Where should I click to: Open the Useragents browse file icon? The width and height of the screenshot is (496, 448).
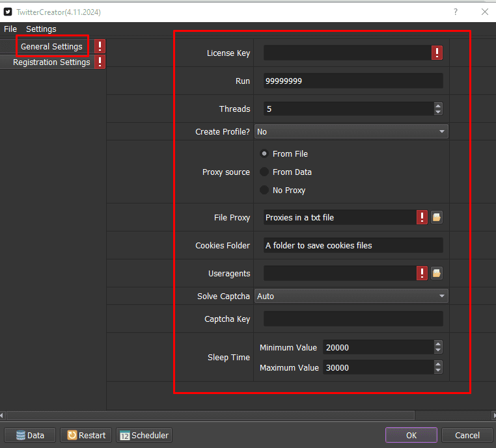coord(437,273)
